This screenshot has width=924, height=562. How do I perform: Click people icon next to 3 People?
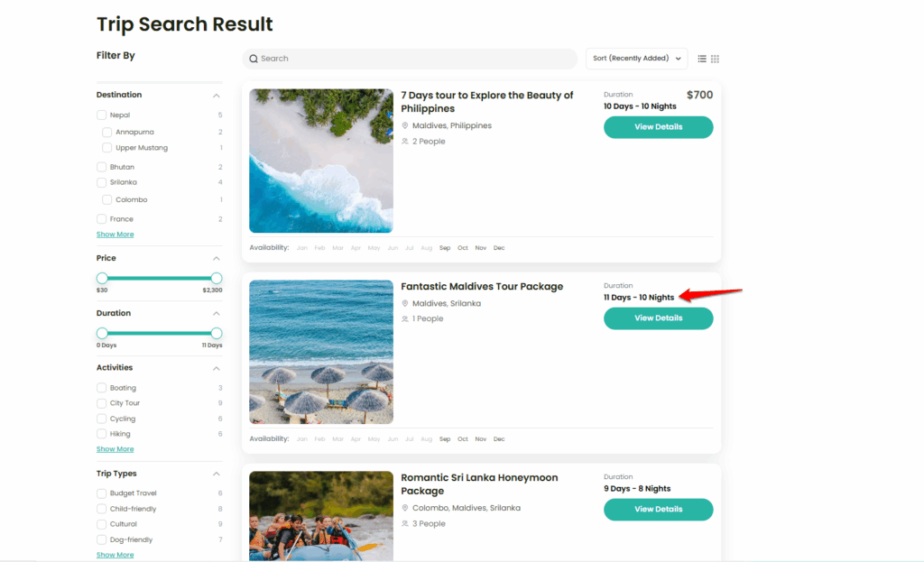tap(405, 524)
